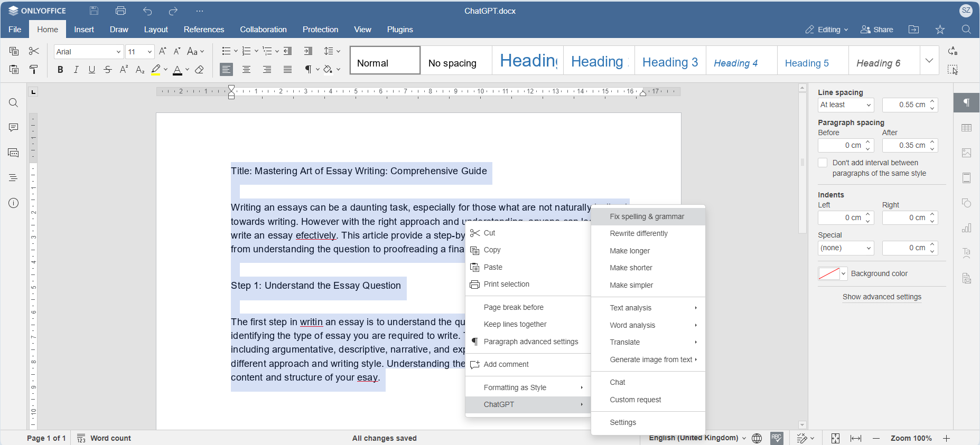Click the Fit to width icon

pyautogui.click(x=856, y=438)
